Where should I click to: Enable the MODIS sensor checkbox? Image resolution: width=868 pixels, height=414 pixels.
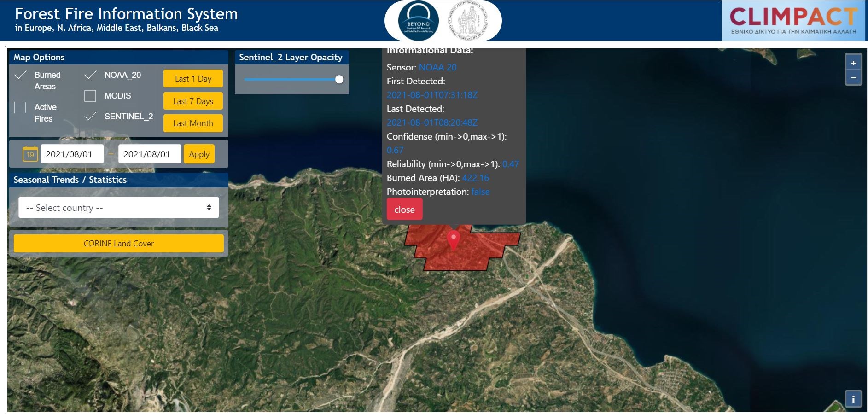[90, 96]
